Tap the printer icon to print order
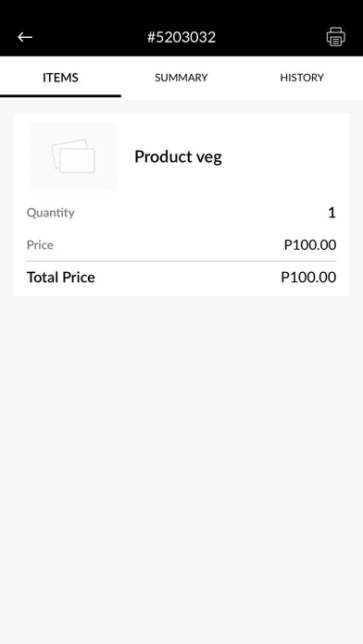Viewport: 363px width, 644px height. [336, 37]
